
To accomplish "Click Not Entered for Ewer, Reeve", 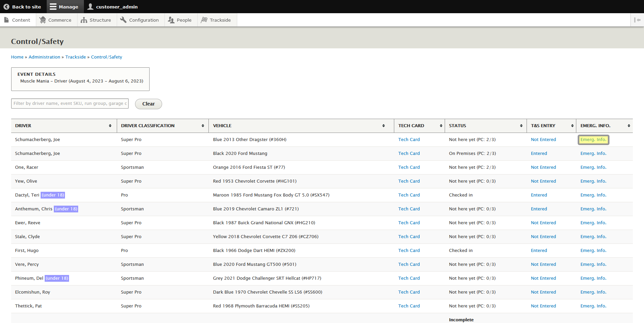I will click(x=543, y=223).
